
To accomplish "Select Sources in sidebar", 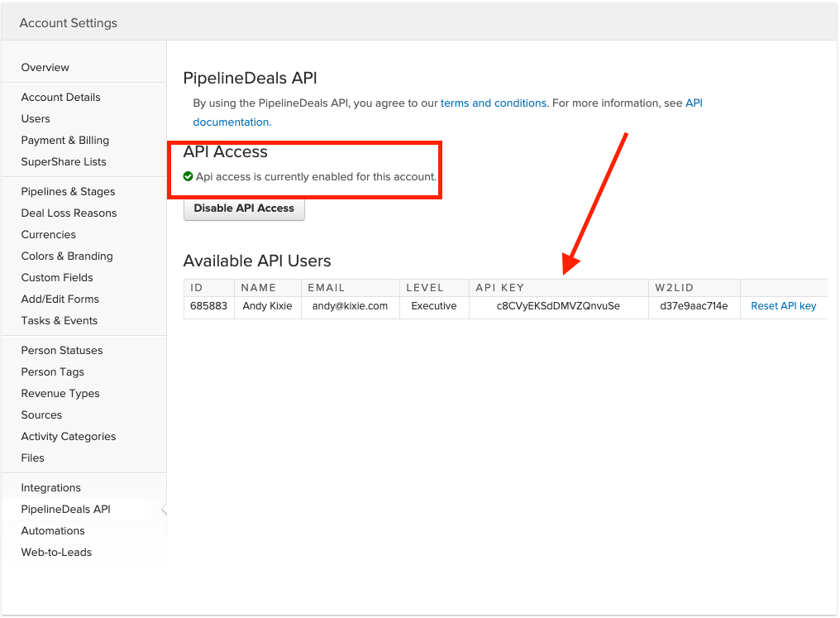I will point(41,414).
